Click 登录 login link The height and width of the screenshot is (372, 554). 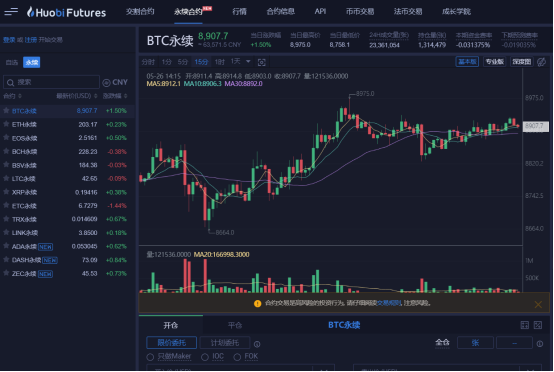(9, 40)
